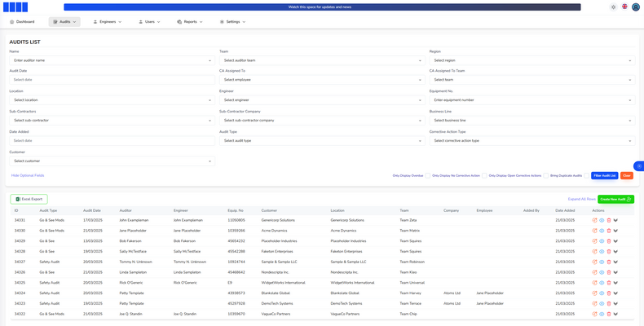Screen dimensions: 644x326
Task: Delete audit 34330 using the trash icon
Action: coord(609,231)
